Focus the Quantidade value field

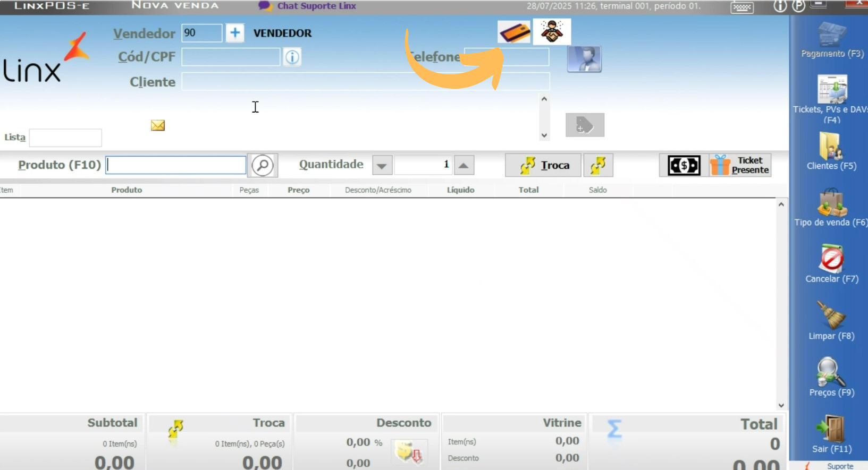pos(423,165)
